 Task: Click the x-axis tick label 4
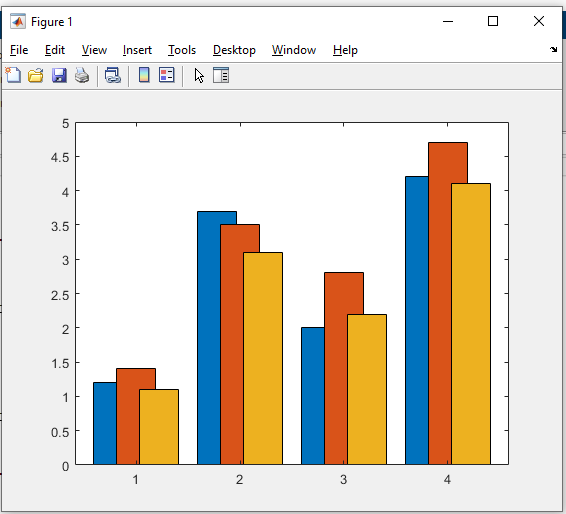coord(448,480)
